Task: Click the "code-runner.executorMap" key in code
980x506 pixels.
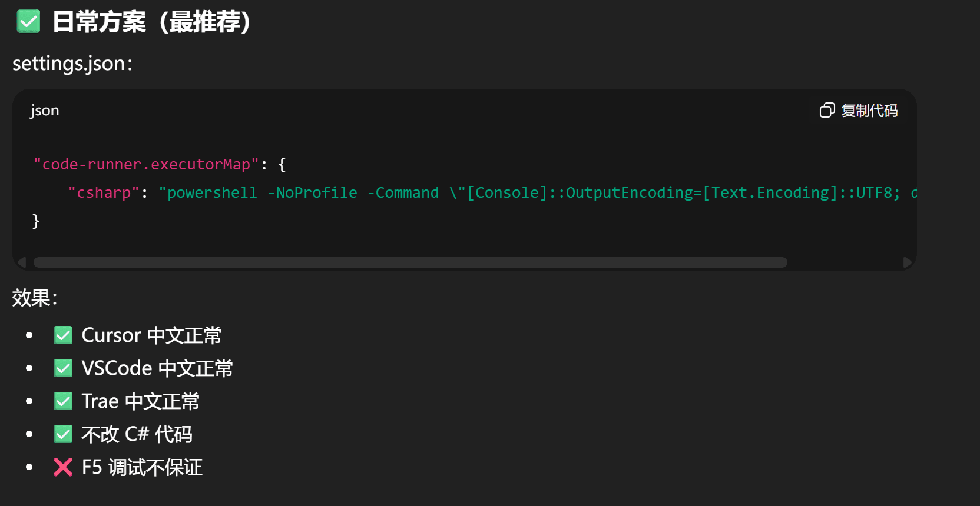Action: pyautogui.click(x=146, y=165)
